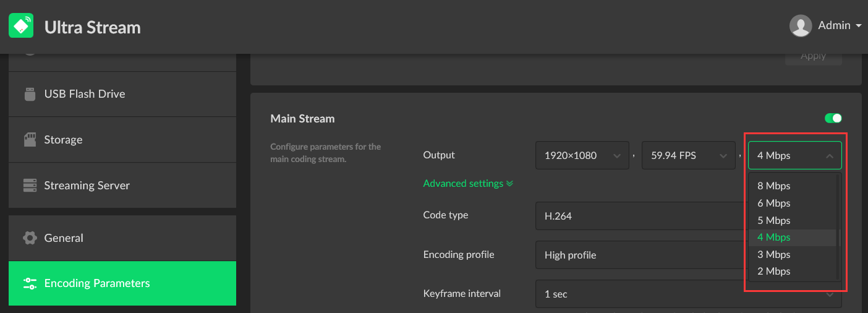868x313 pixels.
Task: Click the Admin user avatar icon
Action: click(801, 26)
